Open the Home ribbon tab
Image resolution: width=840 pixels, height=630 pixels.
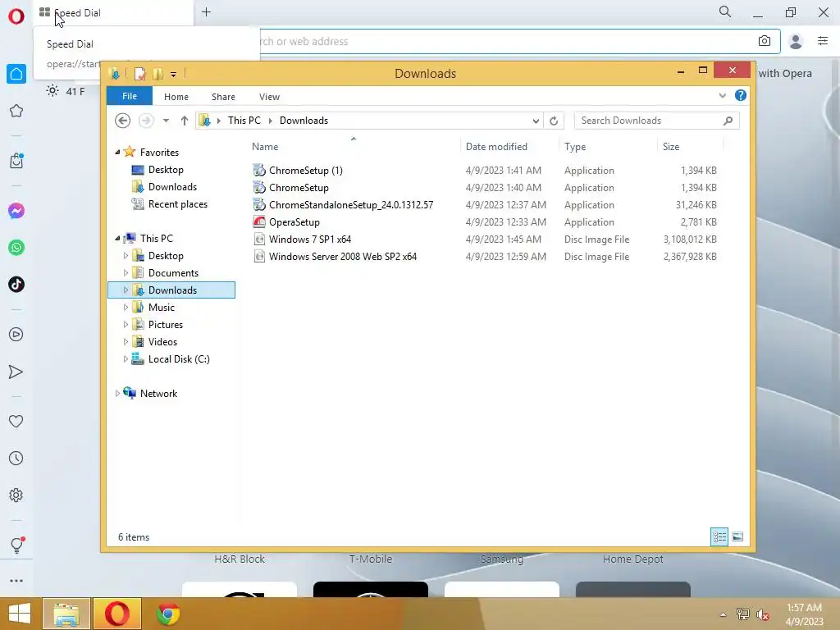[x=176, y=97]
